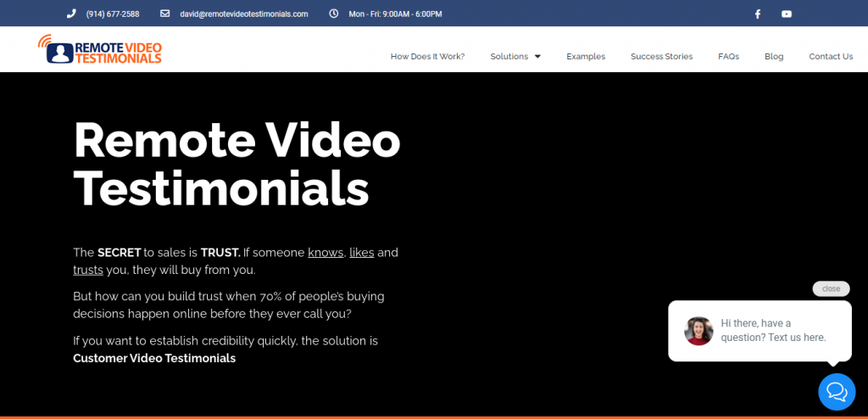Dismiss chat popup with close button
Image resolution: width=868 pixels, height=419 pixels.
[831, 288]
